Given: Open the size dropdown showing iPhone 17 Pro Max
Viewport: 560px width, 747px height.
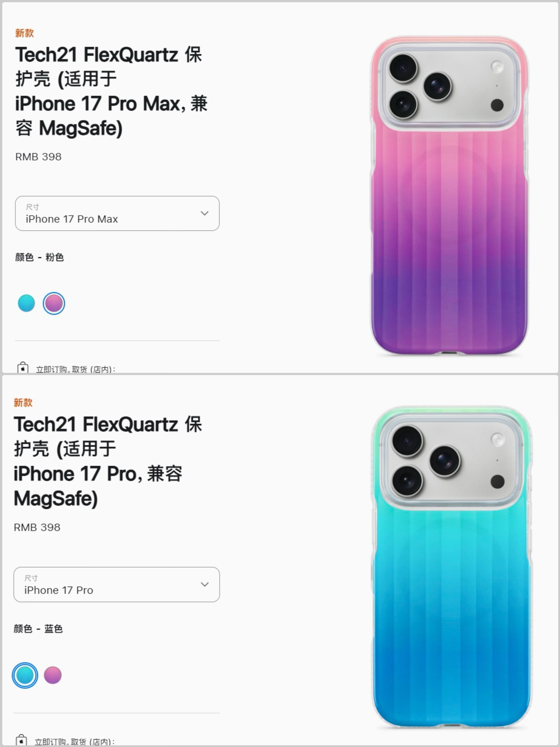Looking at the screenshot, I should pos(117,213).
